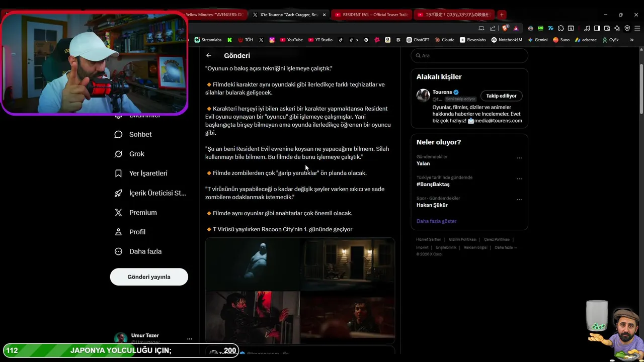Open the Claude bookmark
644x362 pixels.
445,40
